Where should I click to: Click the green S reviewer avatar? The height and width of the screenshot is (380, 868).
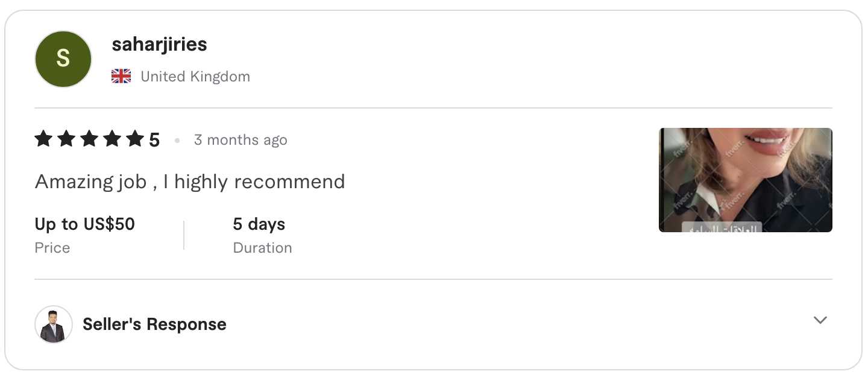(x=63, y=59)
